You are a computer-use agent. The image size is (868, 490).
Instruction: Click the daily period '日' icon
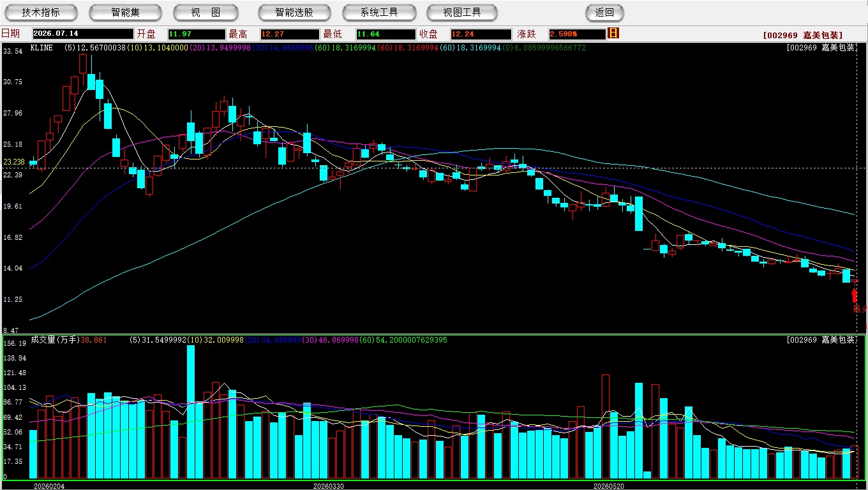click(613, 33)
